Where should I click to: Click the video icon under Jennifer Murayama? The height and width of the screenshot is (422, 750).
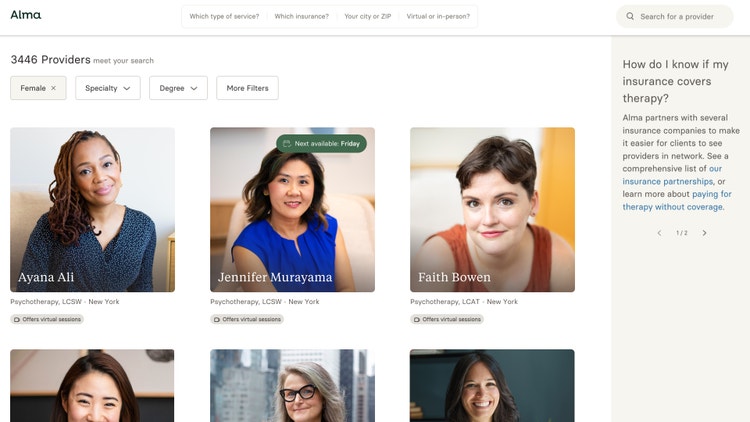click(x=217, y=320)
